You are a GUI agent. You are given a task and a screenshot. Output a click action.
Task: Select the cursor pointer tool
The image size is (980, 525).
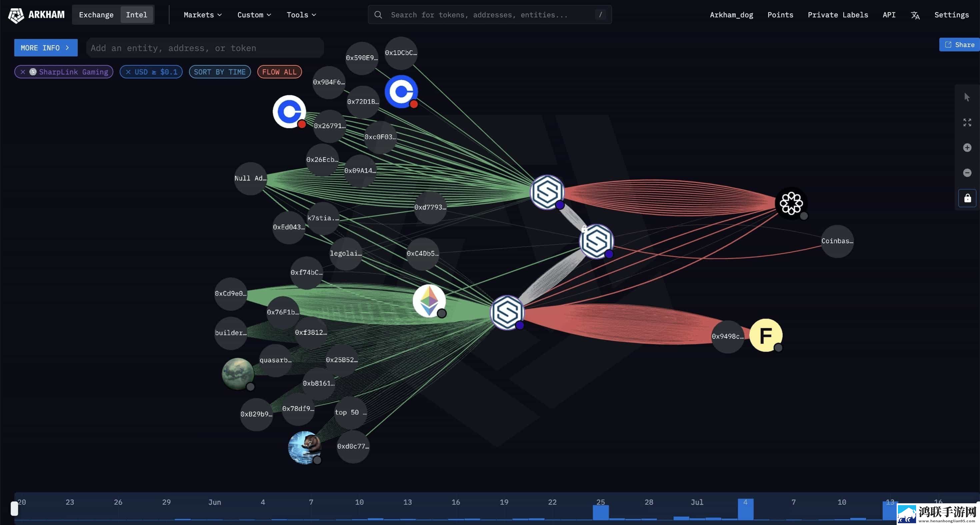[x=967, y=97]
